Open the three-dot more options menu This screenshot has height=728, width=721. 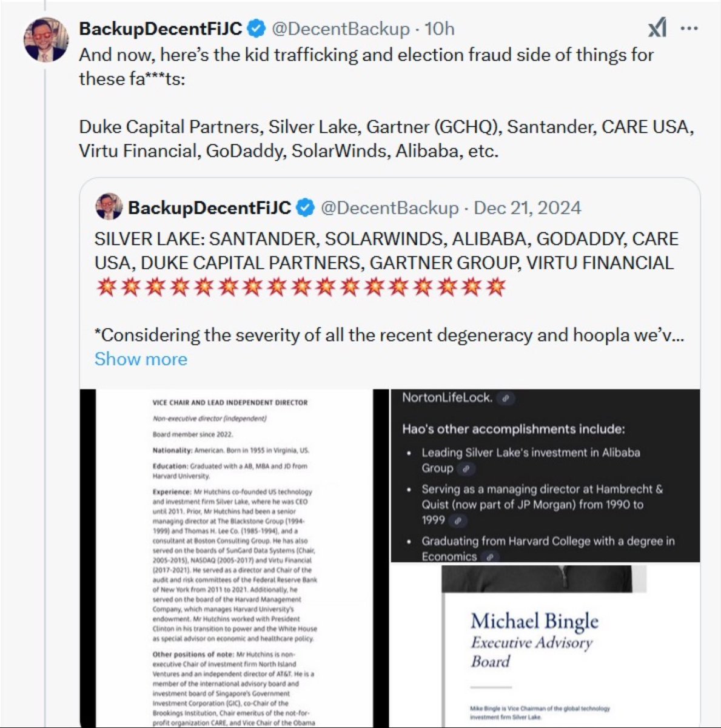pyautogui.click(x=689, y=28)
